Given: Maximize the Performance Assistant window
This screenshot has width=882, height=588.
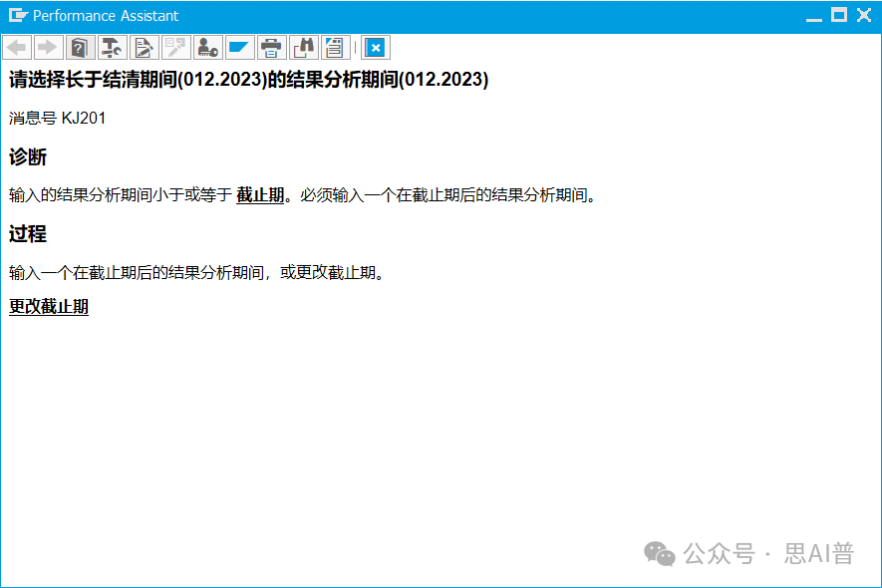Looking at the screenshot, I should click(839, 15).
